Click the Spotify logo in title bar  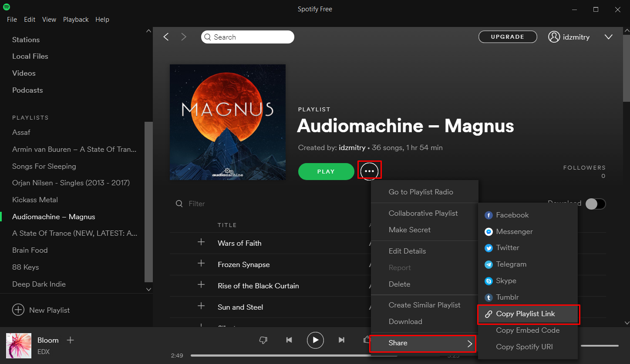6,7
